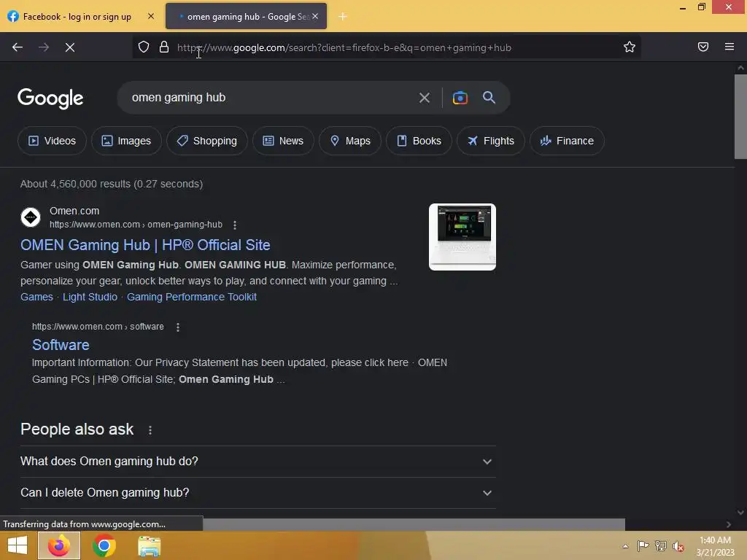Open the taskbar clock showing 1:40 AM

pyautogui.click(x=715, y=546)
